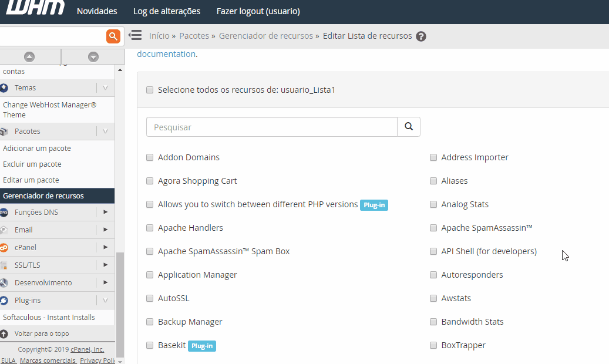Screen dimensions: 609x364
Task: Collapse the Pacotes section chevron
Action: [x=105, y=132]
